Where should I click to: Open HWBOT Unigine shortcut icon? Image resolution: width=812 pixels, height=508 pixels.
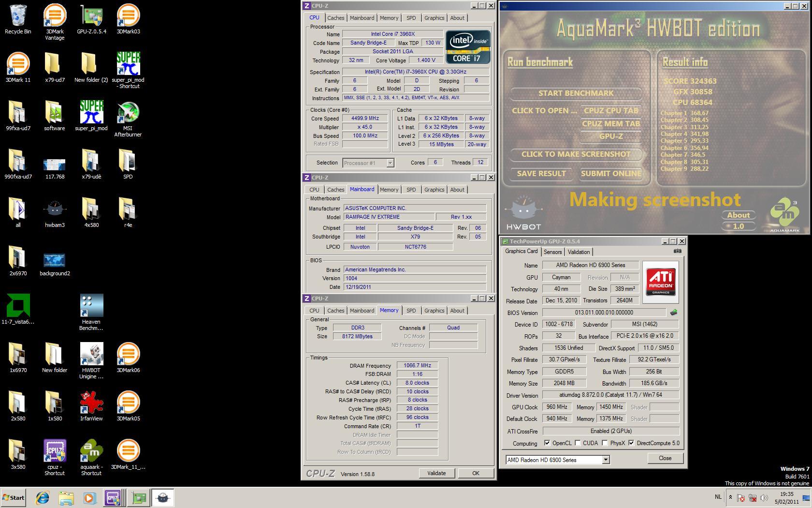point(91,360)
